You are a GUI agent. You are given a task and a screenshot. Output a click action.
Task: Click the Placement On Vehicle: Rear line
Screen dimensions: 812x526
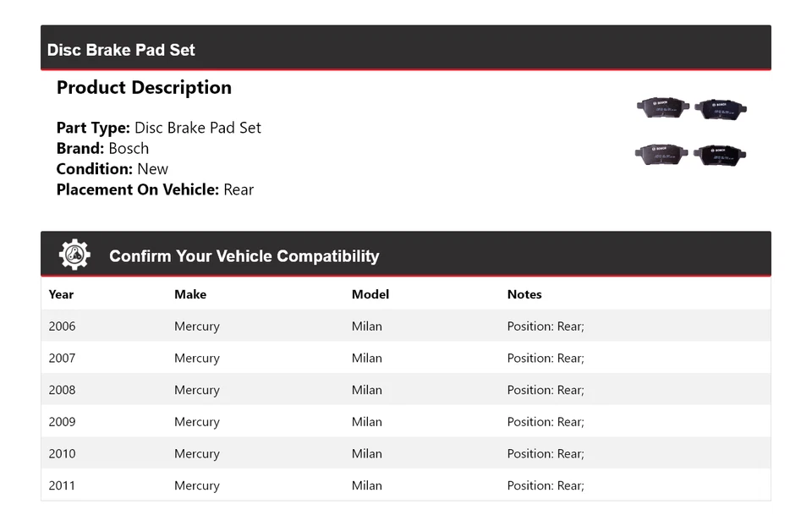[x=155, y=189]
